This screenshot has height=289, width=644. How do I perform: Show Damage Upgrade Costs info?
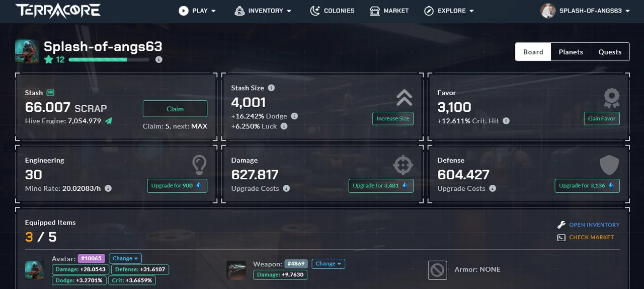[286, 188]
